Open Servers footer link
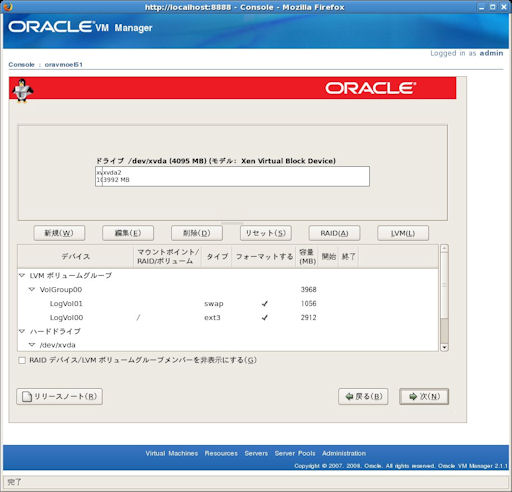This screenshot has width=512, height=492. point(256,453)
